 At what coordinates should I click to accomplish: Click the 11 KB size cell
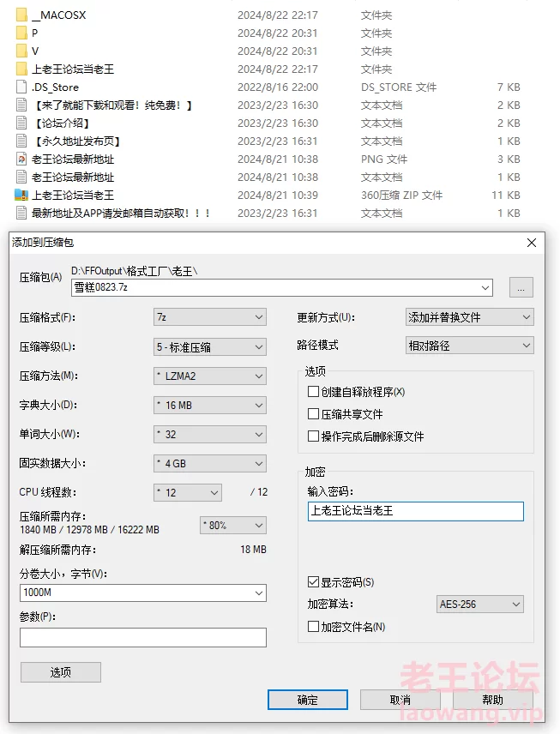506,196
